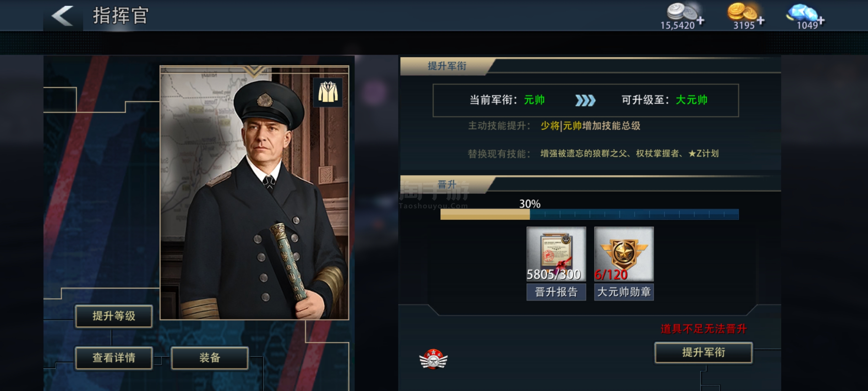Select the 晋升 section header

pyautogui.click(x=447, y=185)
